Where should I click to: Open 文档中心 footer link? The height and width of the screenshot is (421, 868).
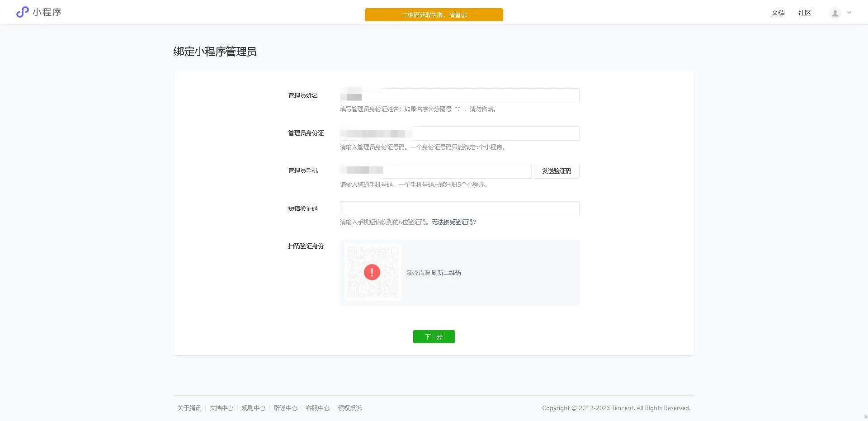point(221,408)
